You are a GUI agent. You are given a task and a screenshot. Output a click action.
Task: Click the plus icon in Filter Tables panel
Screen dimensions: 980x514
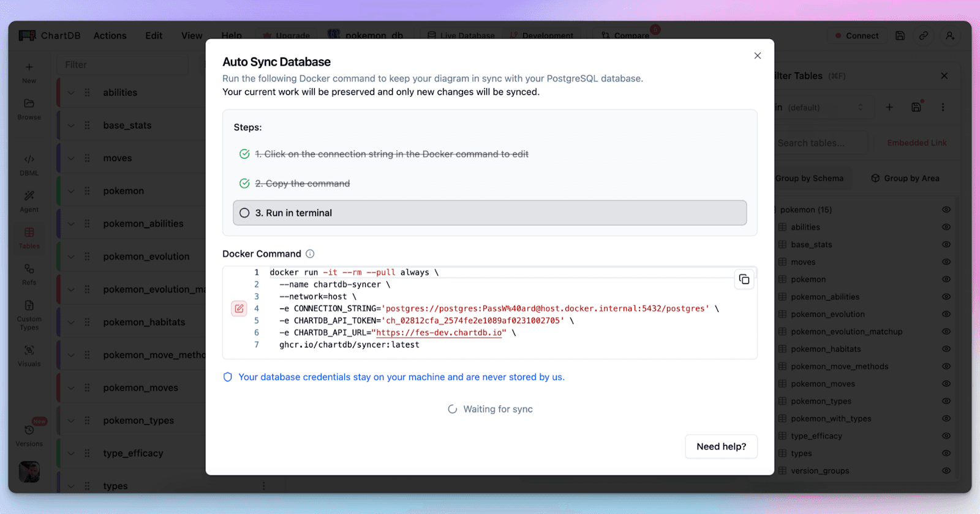889,107
